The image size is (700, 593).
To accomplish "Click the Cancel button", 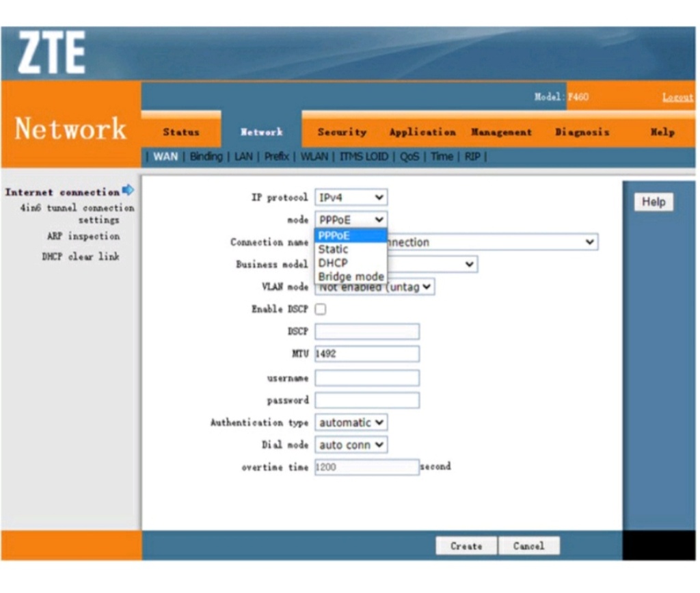I will pyautogui.click(x=528, y=546).
